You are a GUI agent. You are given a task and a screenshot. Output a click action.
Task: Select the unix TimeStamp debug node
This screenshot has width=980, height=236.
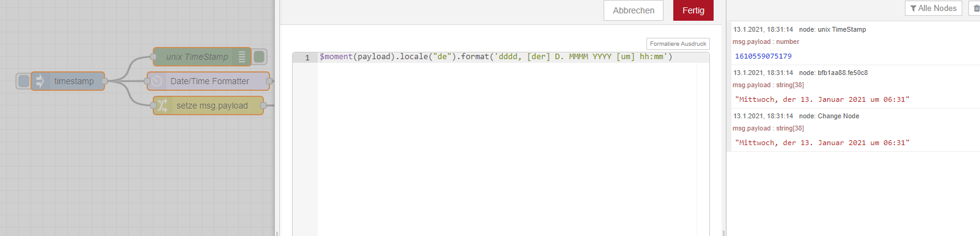[202, 57]
